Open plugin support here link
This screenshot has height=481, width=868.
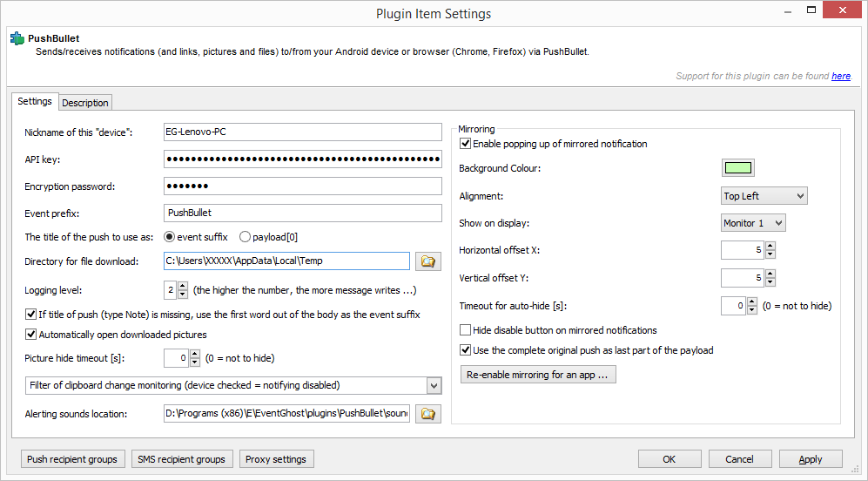tap(841, 77)
